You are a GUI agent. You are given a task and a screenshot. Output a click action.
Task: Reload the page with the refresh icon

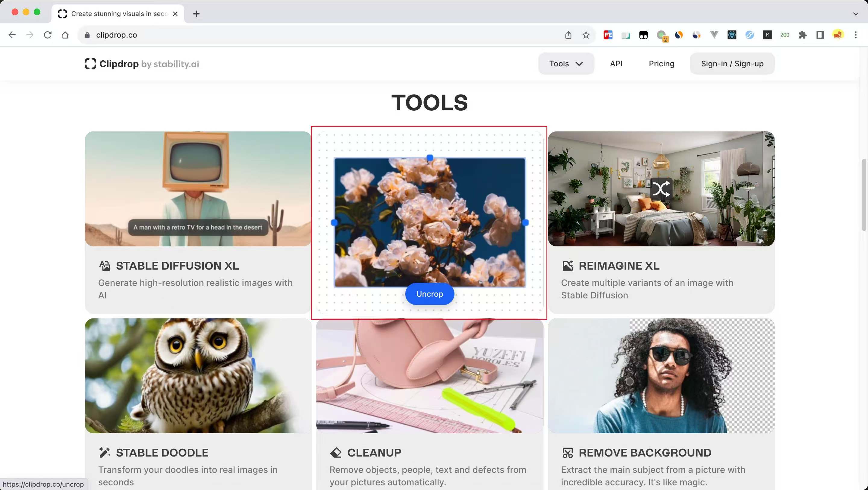pyautogui.click(x=48, y=35)
